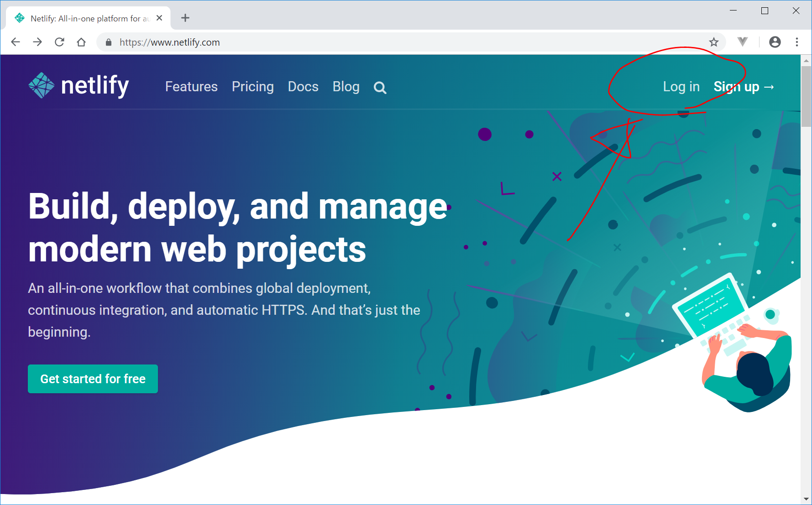Click the Netlify logo in header
Image resolution: width=812 pixels, height=505 pixels.
79,86
